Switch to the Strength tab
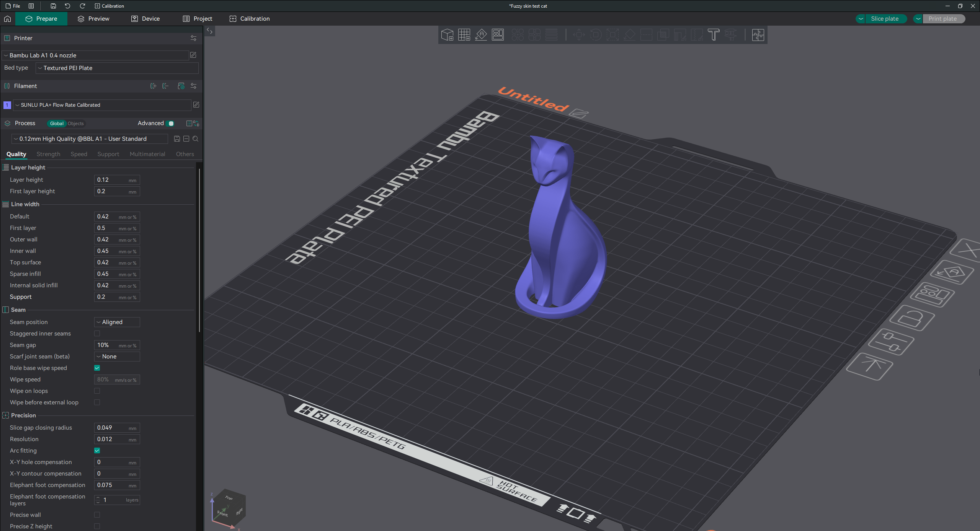980x531 pixels. tap(48, 154)
